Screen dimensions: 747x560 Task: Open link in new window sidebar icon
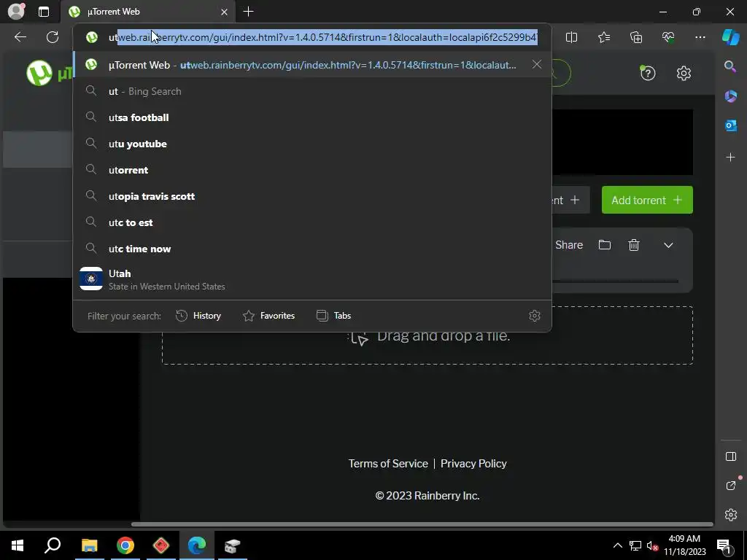click(x=731, y=485)
